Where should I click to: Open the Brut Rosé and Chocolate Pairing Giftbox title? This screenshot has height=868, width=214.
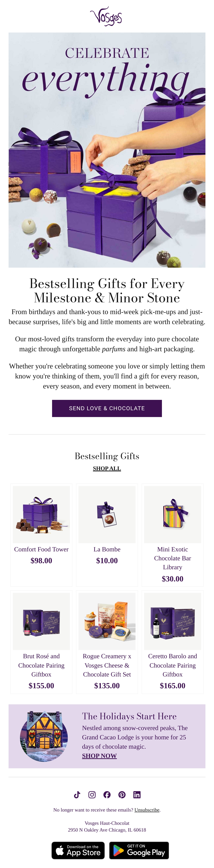pos(41,665)
